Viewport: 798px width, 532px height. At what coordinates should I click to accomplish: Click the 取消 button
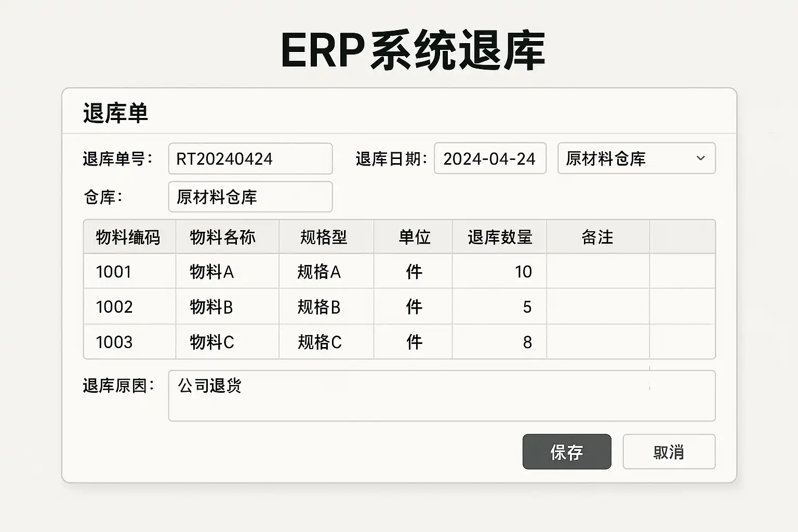pos(669,451)
